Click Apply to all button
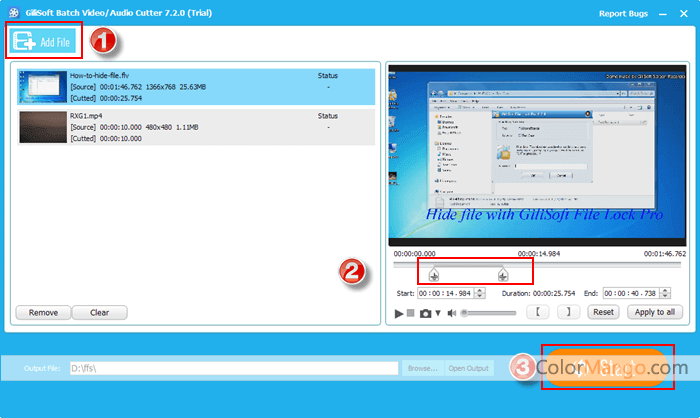Viewport: 700px width, 418px height. [x=653, y=312]
